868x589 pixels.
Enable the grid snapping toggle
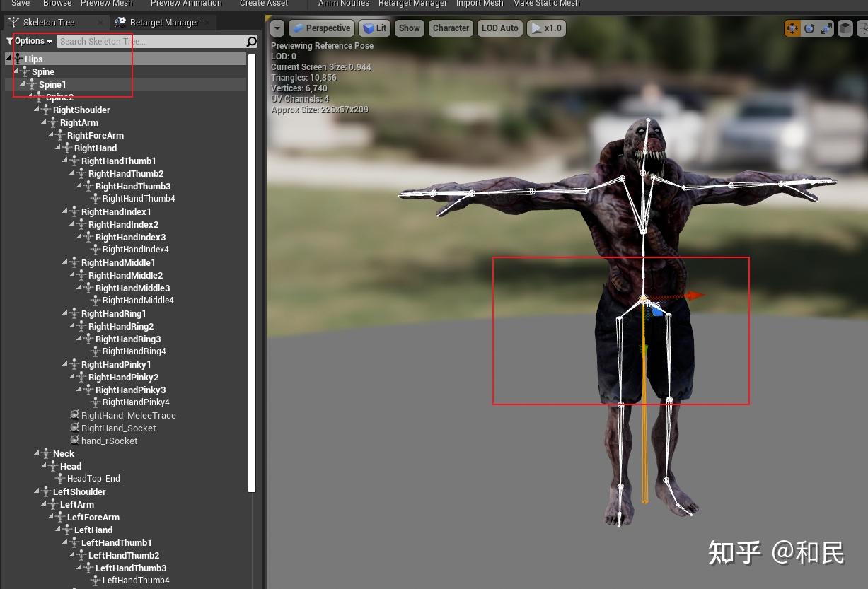click(x=845, y=28)
